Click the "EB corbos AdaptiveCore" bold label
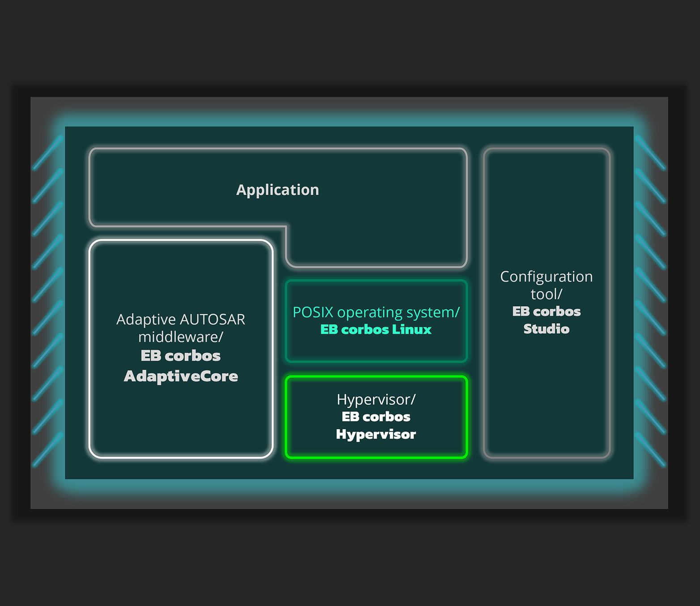The height and width of the screenshot is (606, 700). pos(181,366)
